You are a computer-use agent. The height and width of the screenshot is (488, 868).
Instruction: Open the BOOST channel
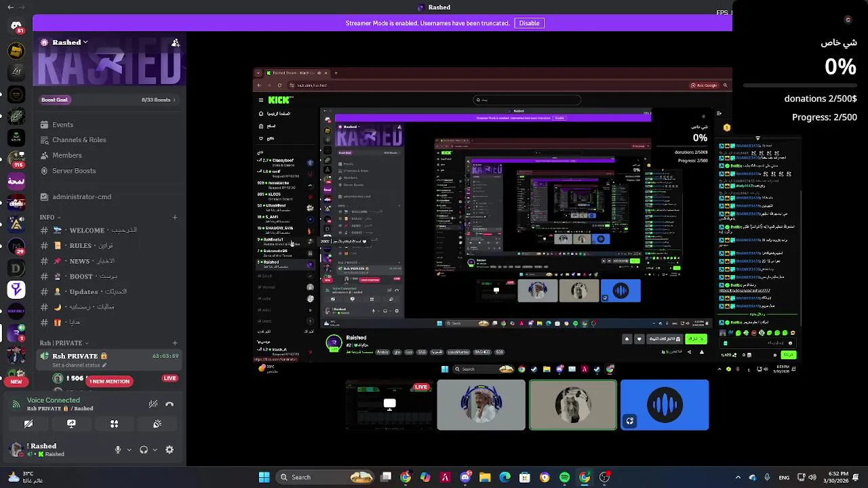tap(108, 277)
